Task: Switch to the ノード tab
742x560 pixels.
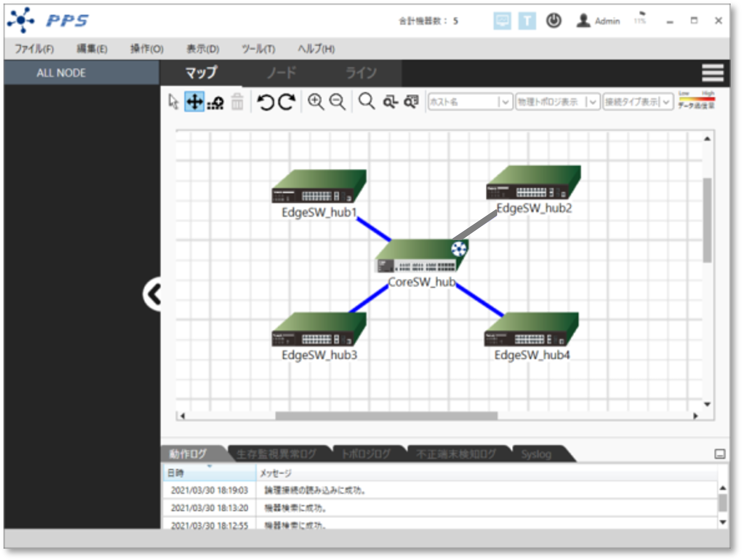Action: tap(281, 73)
